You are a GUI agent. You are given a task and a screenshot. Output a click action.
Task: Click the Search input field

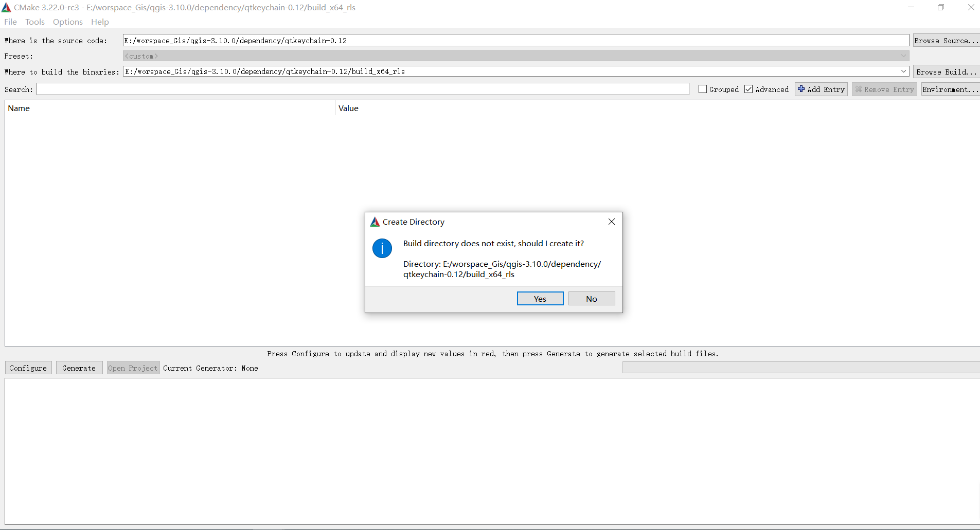pos(363,89)
